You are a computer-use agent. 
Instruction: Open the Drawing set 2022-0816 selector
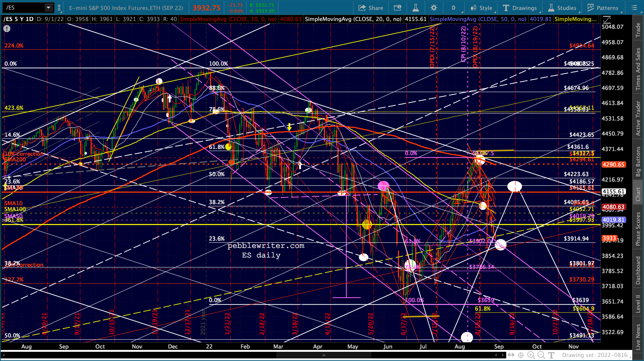(595, 355)
